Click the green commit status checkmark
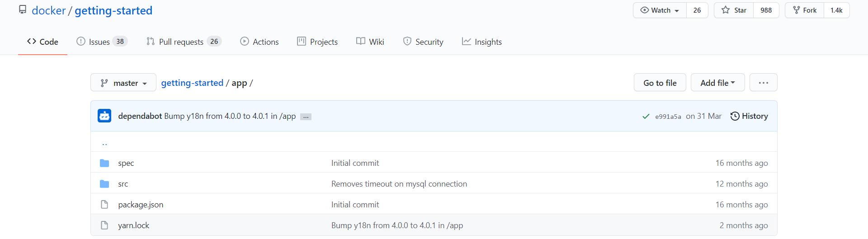The width and height of the screenshot is (868, 239). (x=646, y=117)
